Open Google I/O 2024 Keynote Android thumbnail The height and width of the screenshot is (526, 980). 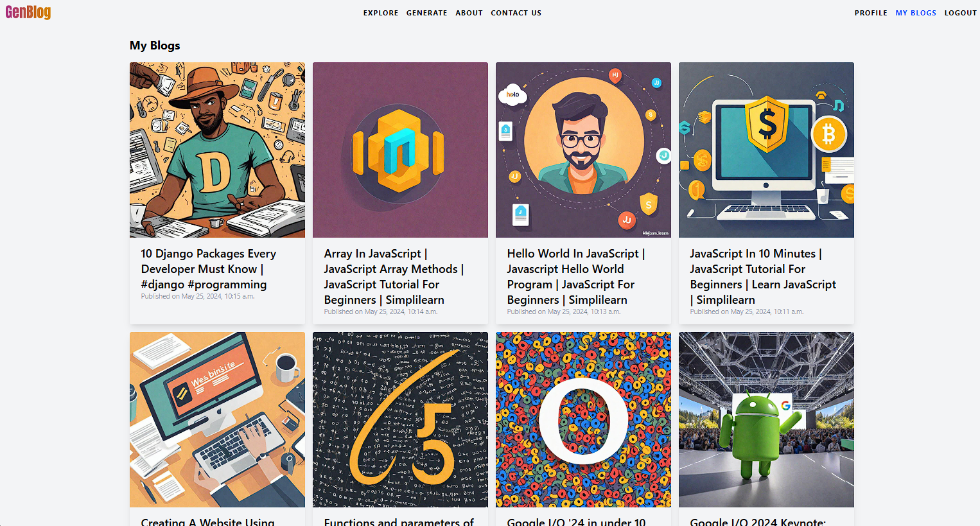[x=766, y=419]
